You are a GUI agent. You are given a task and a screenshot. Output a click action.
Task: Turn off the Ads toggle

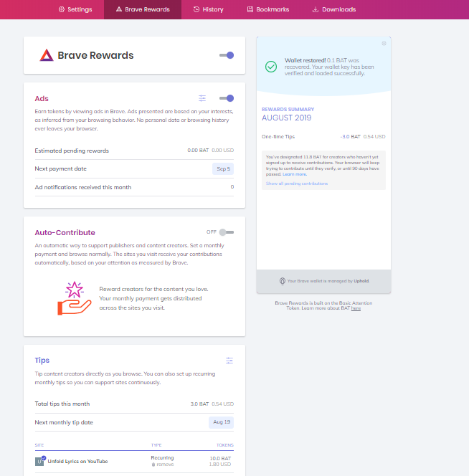pos(227,98)
